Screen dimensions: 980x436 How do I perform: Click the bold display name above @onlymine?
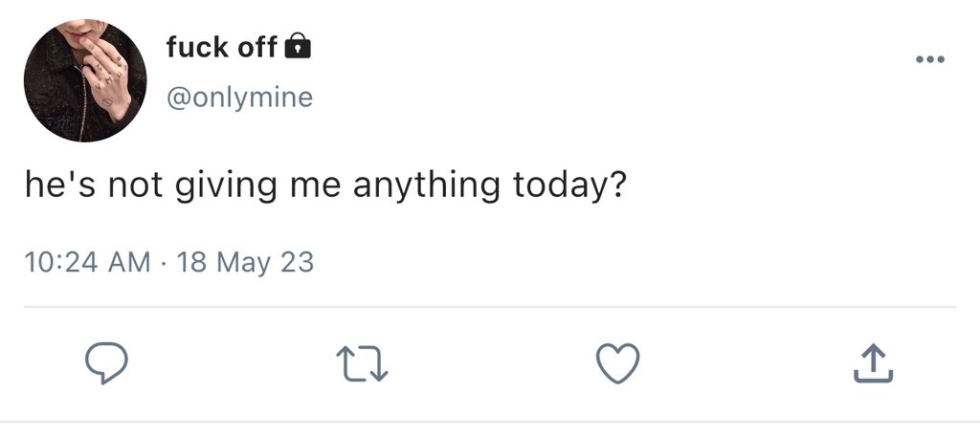(221, 46)
